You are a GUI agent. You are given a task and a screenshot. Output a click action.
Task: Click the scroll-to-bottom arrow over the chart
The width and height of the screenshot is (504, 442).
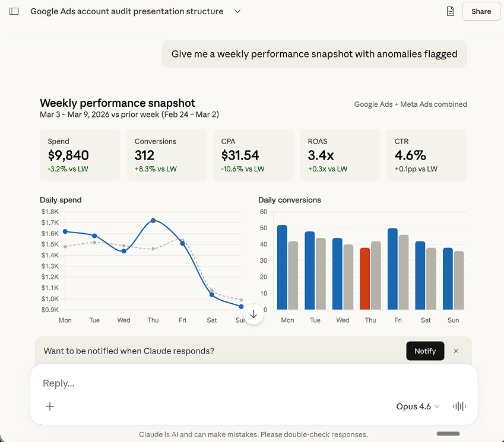click(x=253, y=313)
